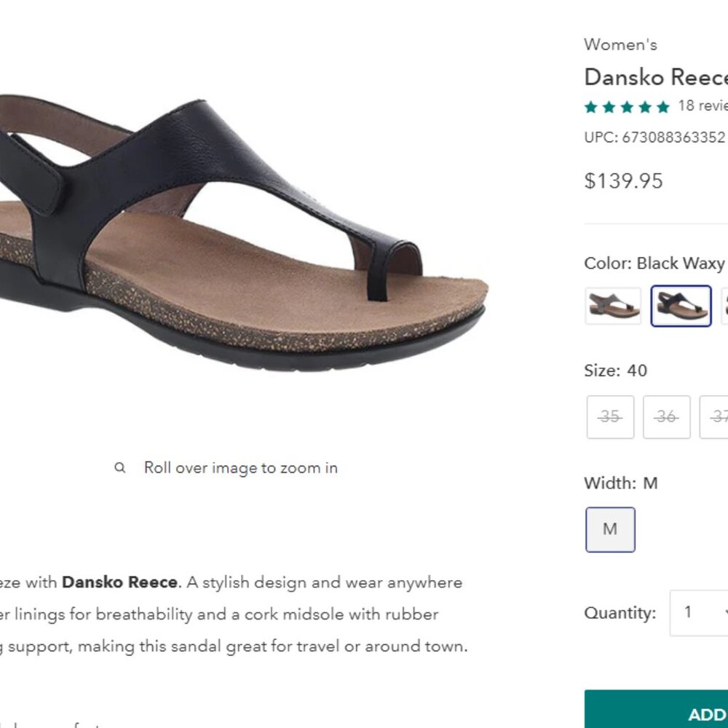
Task: Click the magnifying glass zoom icon
Action: point(119,467)
